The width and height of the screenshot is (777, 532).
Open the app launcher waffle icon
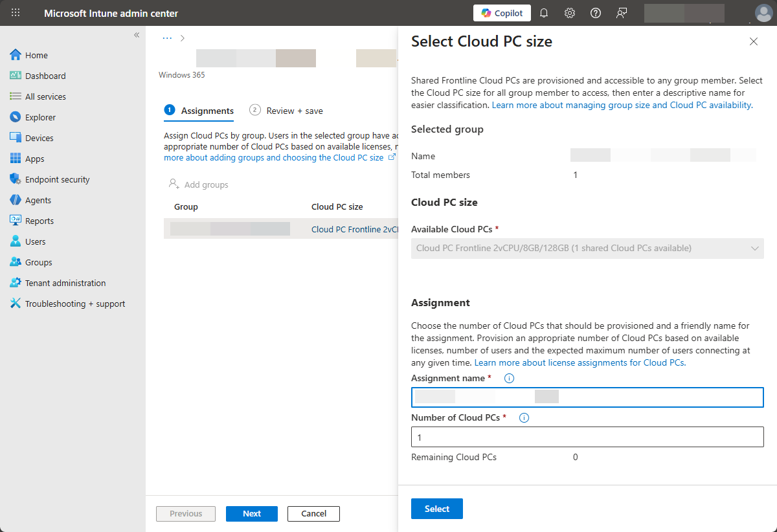[16, 13]
